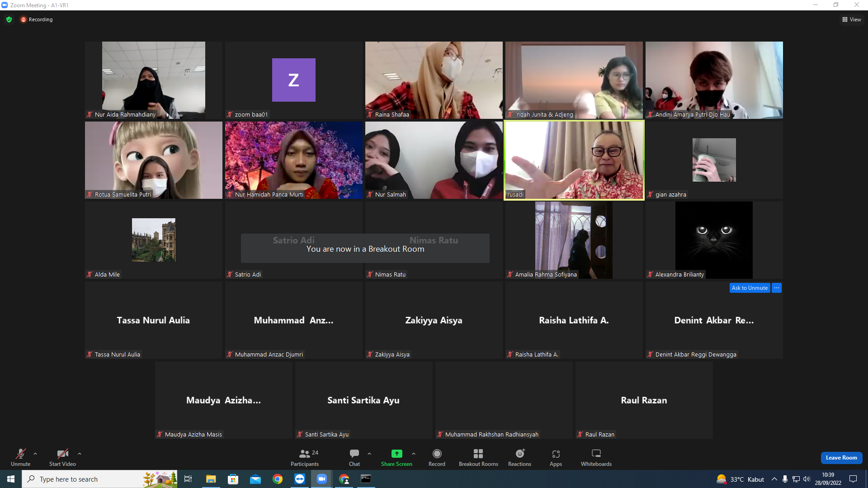
Task: Select Raul Razan's participant tile
Action: tap(644, 400)
